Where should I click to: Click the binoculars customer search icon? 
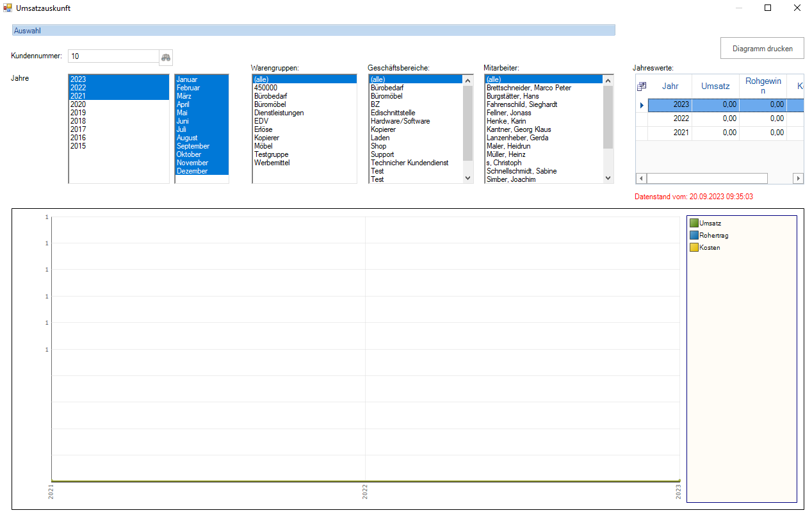coord(166,57)
